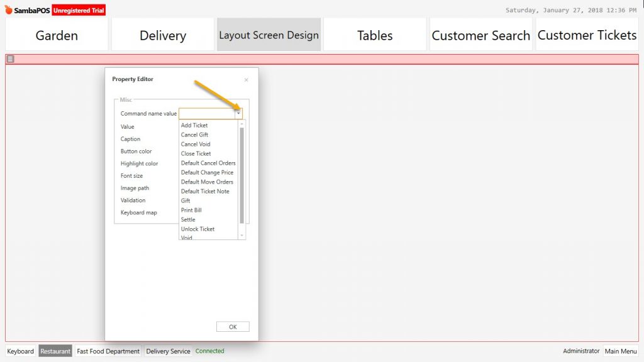The height and width of the screenshot is (362, 644).
Task: Select the Delivery Service department
Action: coord(169,351)
